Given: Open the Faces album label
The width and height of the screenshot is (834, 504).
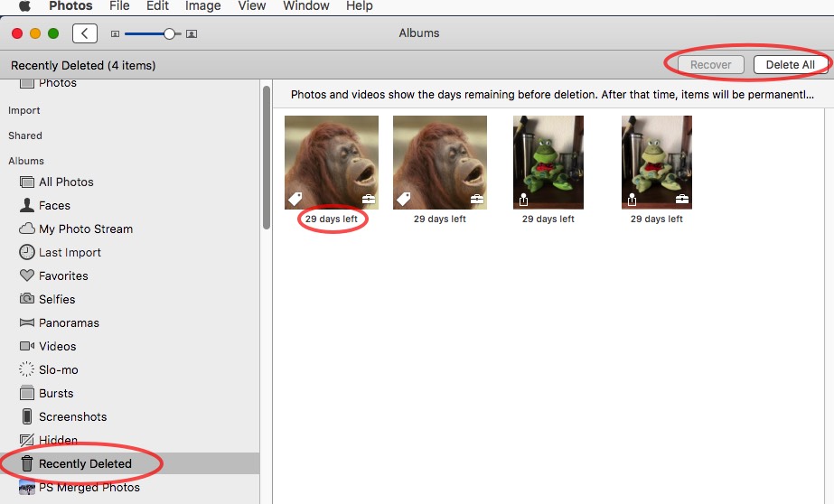Looking at the screenshot, I should coord(54,206).
